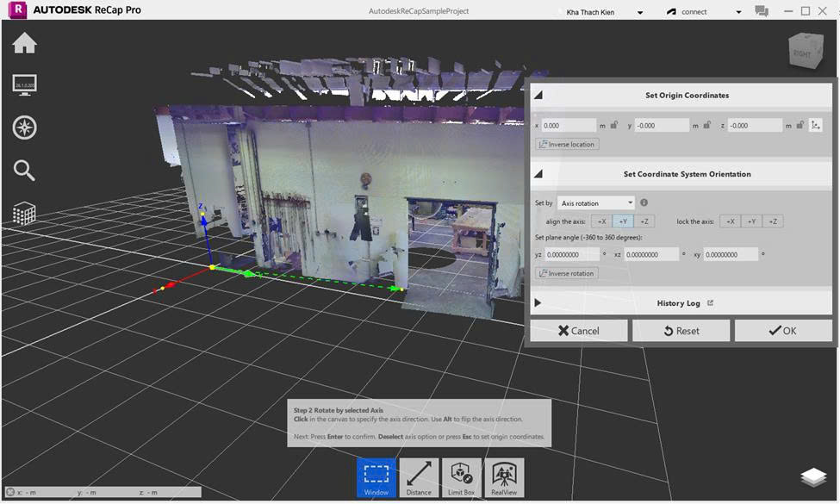Choose the Limit Box tool

(461, 477)
